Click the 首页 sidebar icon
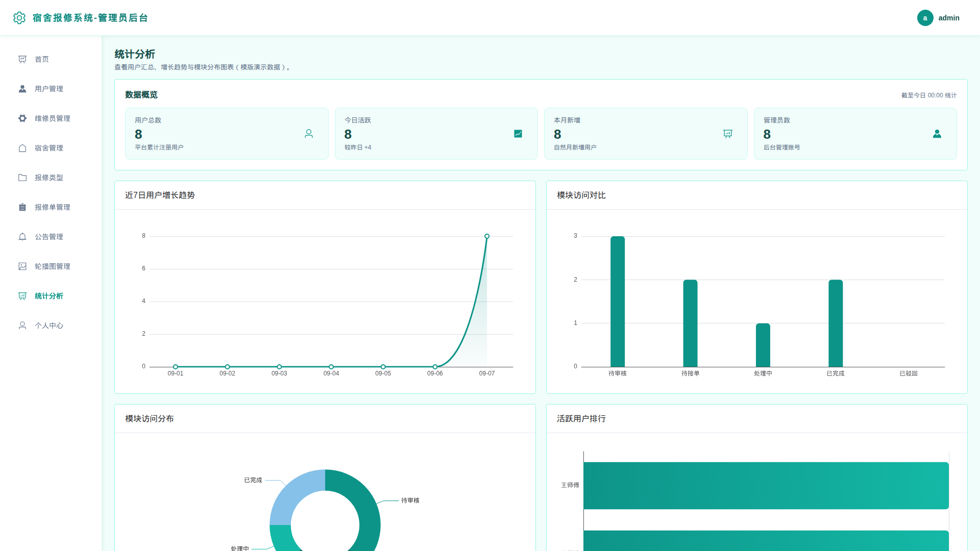This screenshot has height=551, width=980. tap(22, 59)
